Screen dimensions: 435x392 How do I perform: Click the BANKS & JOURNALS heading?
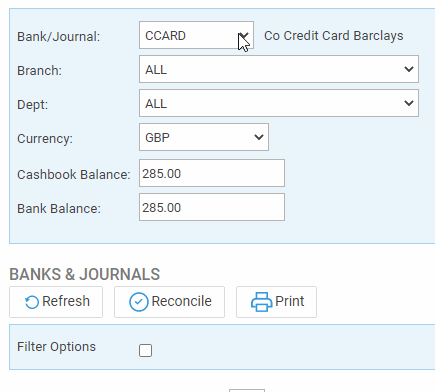click(x=85, y=275)
